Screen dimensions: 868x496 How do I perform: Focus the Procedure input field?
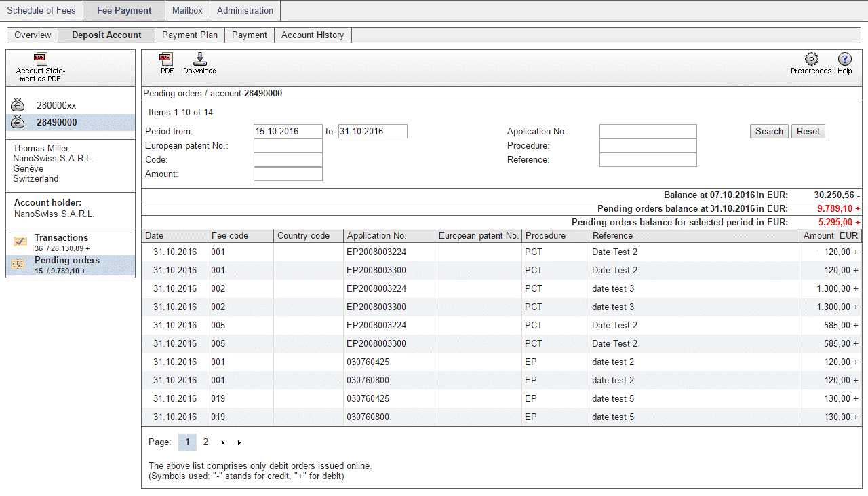[x=648, y=146]
